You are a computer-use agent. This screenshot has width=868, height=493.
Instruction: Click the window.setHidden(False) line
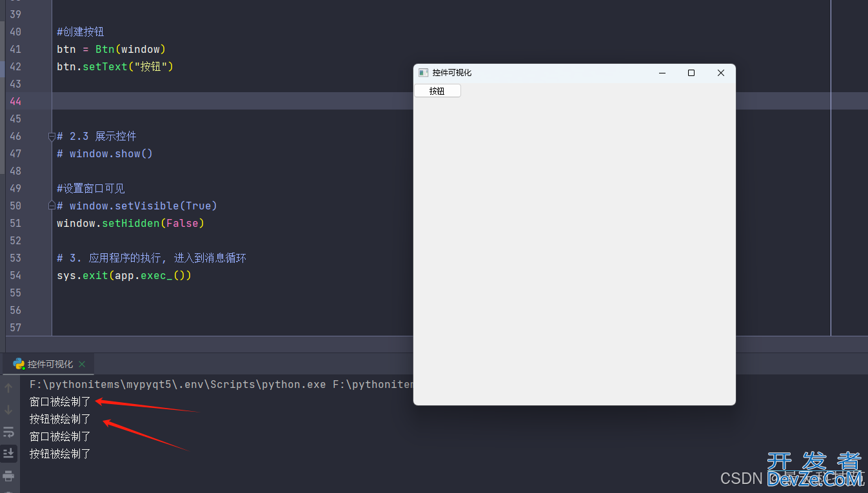(x=130, y=223)
